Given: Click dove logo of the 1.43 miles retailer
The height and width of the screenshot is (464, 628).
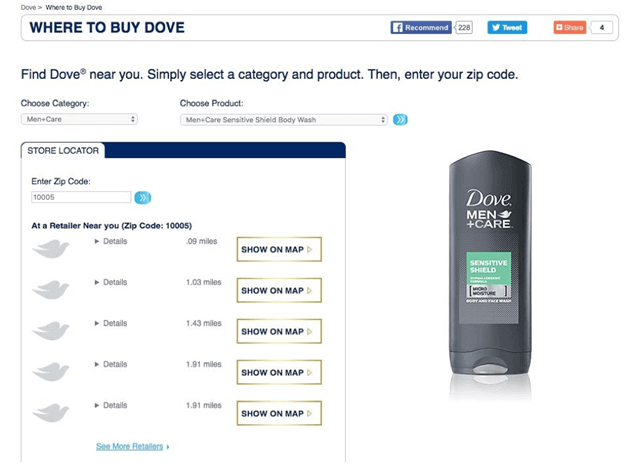Looking at the screenshot, I should (x=51, y=331).
